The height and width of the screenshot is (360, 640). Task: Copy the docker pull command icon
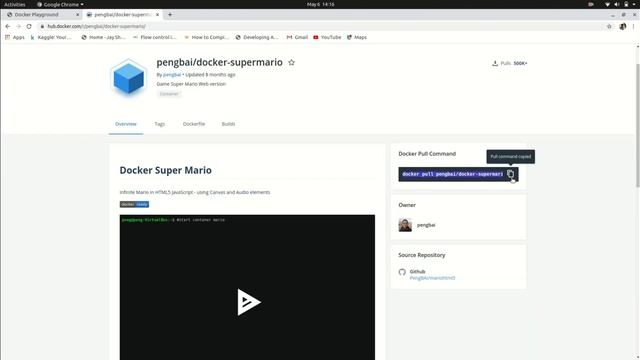(510, 174)
